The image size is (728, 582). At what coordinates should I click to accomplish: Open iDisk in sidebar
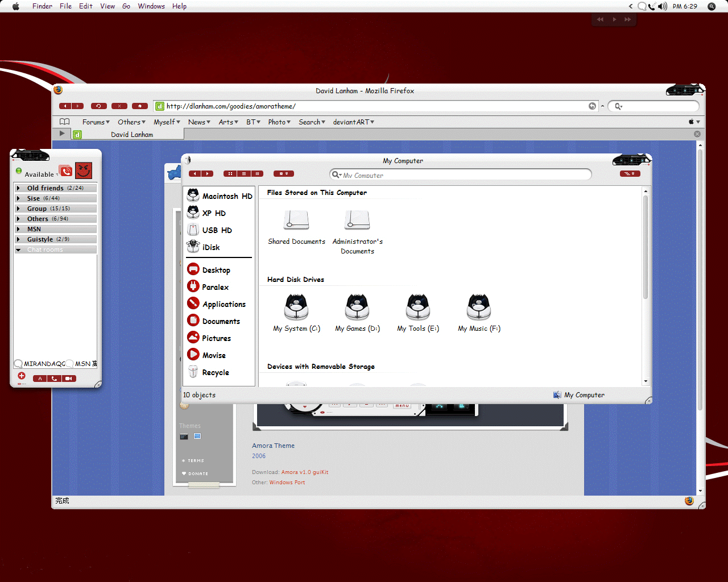[x=204, y=247]
